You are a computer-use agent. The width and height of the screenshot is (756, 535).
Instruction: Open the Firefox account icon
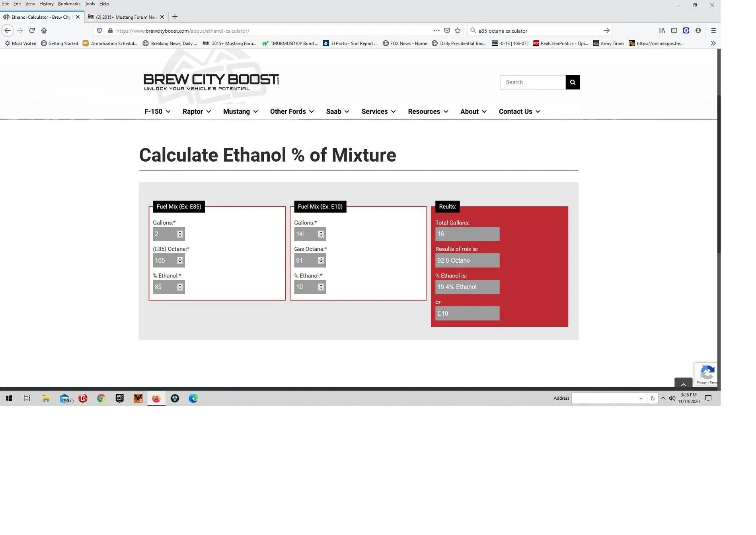coord(698,31)
